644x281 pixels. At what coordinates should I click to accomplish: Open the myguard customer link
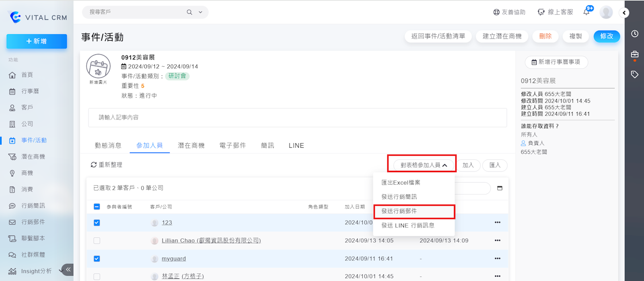point(174,258)
